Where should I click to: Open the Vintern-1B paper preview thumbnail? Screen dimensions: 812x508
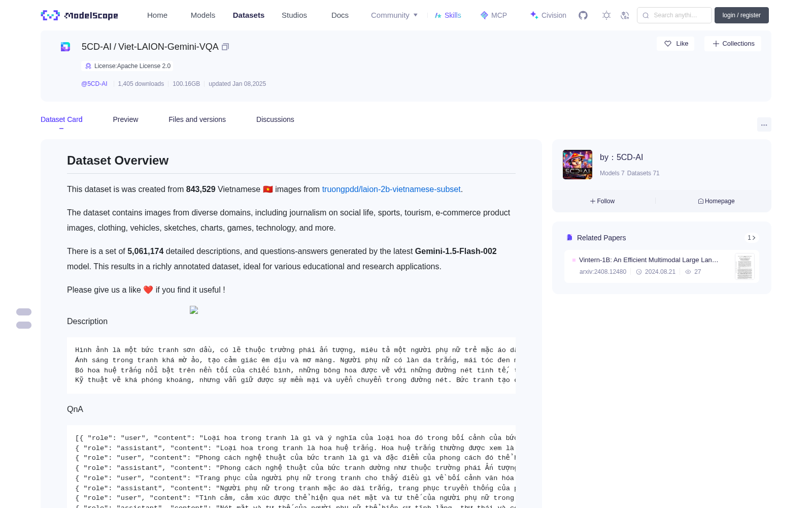(x=745, y=267)
